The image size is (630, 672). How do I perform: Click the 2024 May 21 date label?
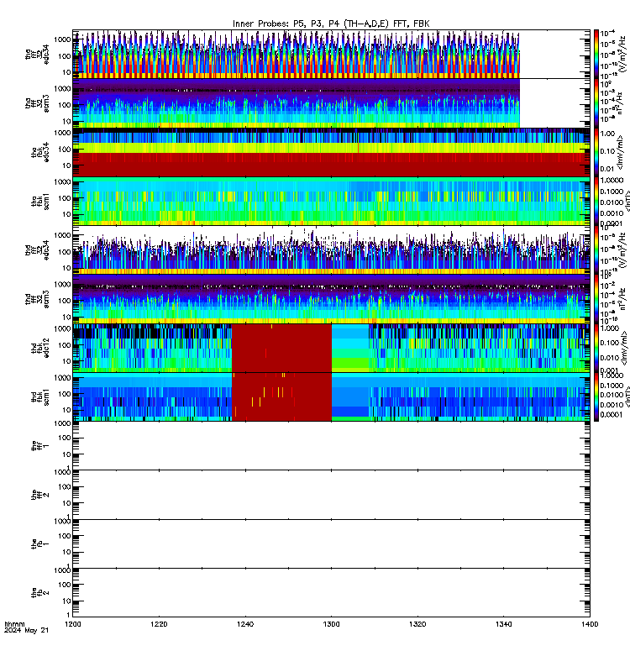(27, 631)
